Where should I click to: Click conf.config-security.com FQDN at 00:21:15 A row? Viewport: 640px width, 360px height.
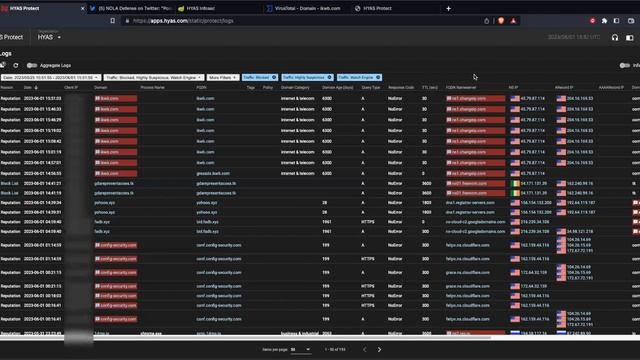pos(219,273)
